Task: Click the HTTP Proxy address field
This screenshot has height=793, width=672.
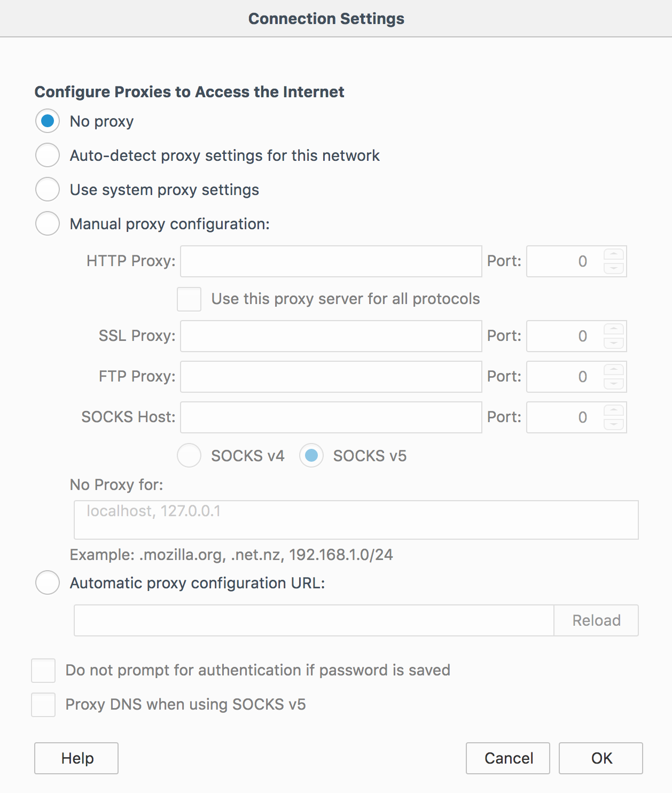Action: (x=331, y=261)
